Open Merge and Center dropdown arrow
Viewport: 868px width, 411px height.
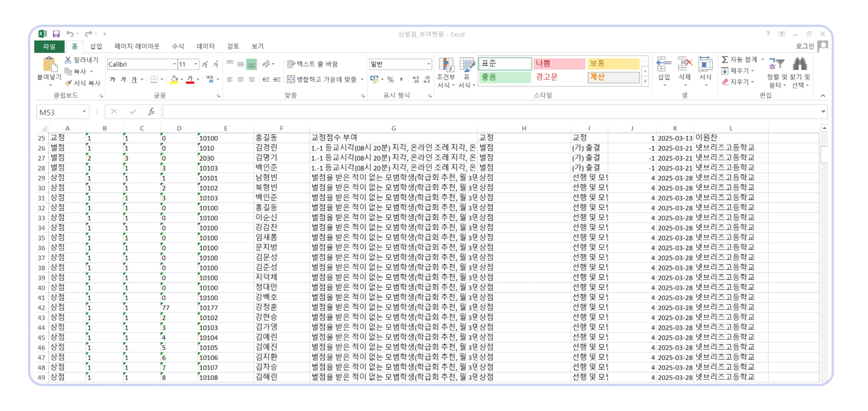point(362,79)
